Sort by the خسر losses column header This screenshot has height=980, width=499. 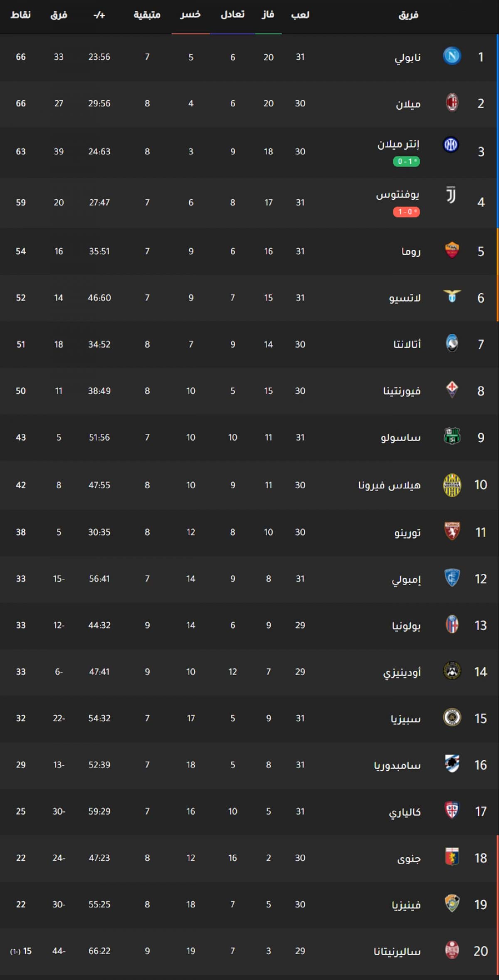[190, 15]
